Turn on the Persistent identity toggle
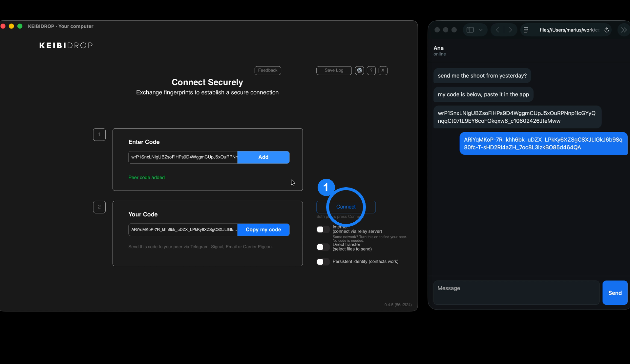This screenshot has height=364, width=630. tap(323, 262)
